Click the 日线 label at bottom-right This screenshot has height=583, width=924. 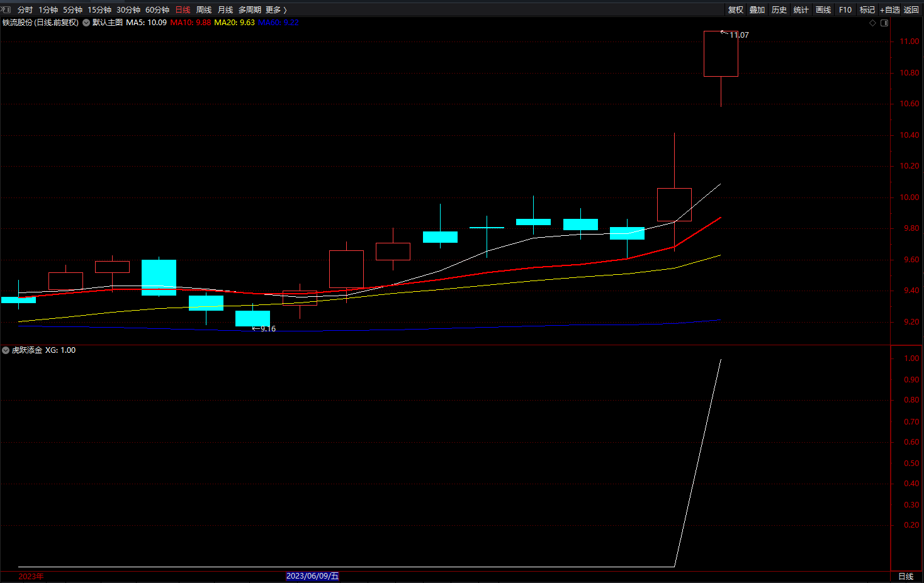pyautogui.click(x=906, y=577)
